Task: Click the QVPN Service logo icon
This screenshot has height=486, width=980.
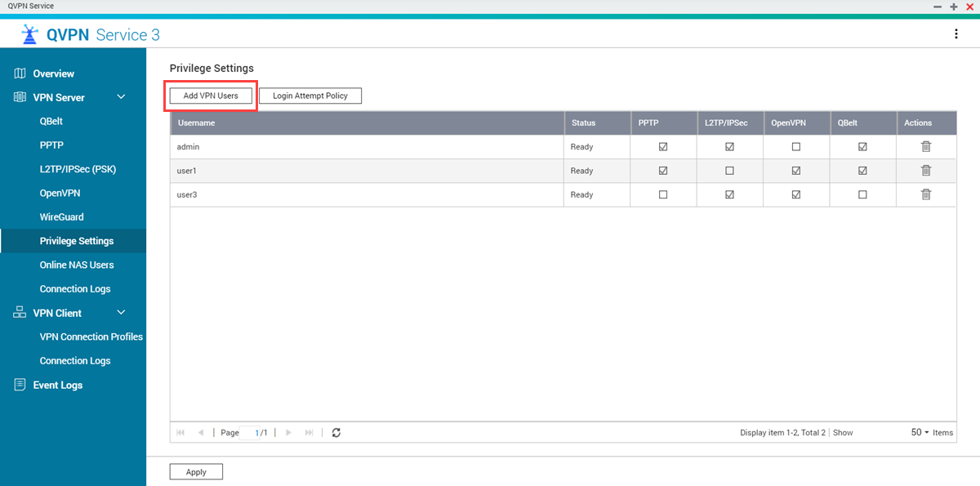Action: point(30,34)
